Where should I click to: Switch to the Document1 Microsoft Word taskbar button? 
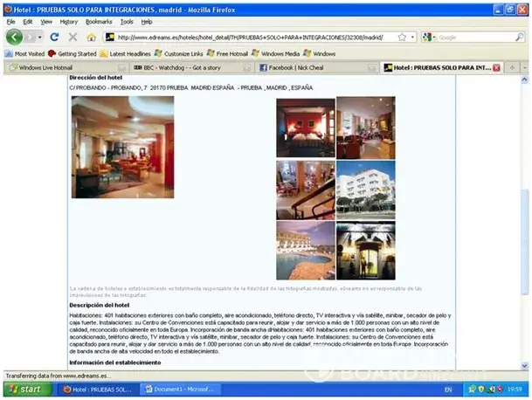[181, 390]
